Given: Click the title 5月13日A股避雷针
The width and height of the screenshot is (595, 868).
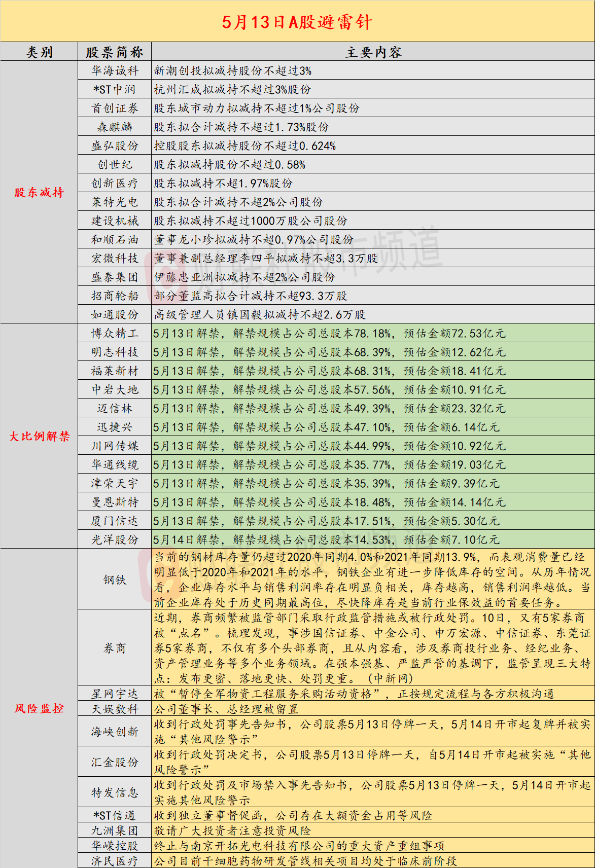Looking at the screenshot, I should [297, 22].
